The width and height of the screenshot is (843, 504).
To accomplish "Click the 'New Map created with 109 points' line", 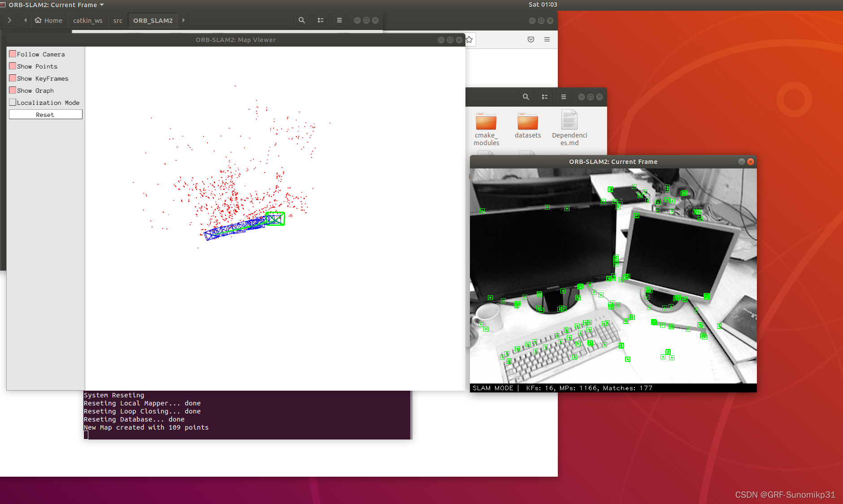I will (x=146, y=427).
